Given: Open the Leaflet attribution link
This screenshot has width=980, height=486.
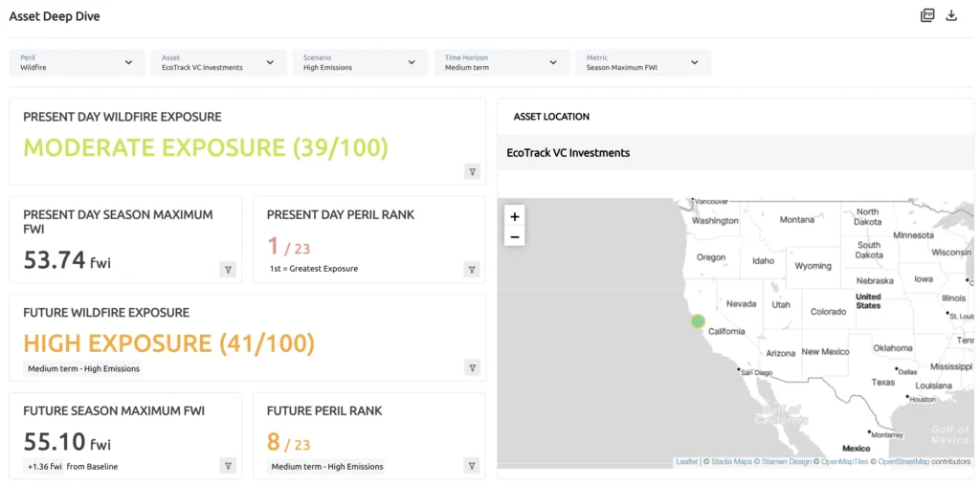Looking at the screenshot, I should [x=686, y=462].
